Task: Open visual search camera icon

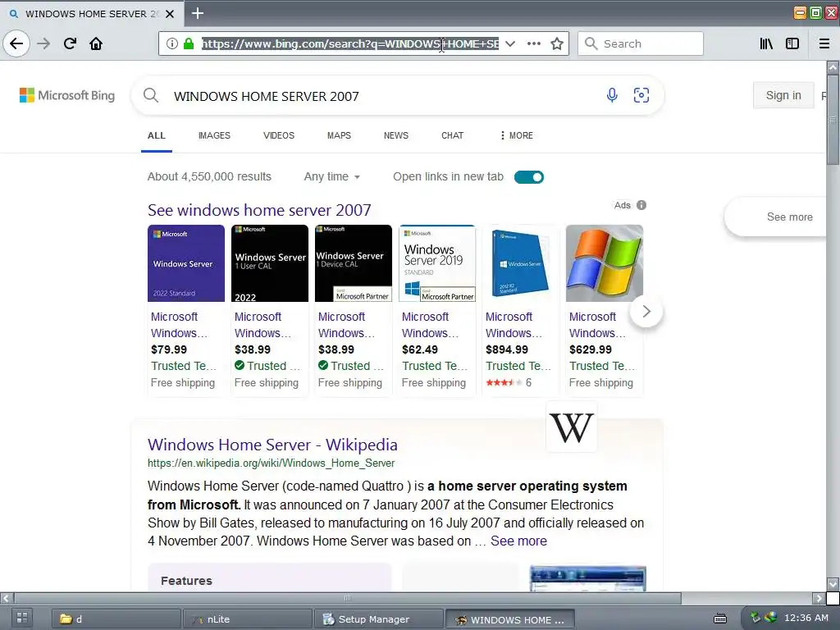Action: [641, 95]
